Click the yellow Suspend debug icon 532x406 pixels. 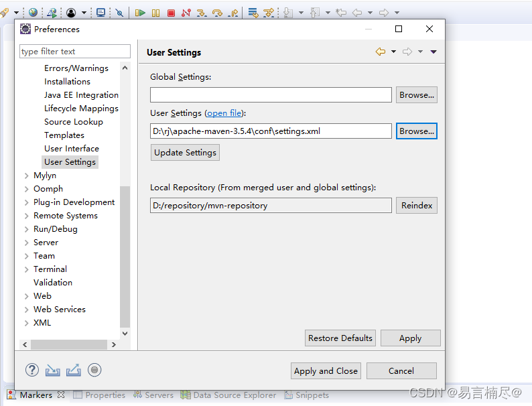pyautogui.click(x=155, y=13)
